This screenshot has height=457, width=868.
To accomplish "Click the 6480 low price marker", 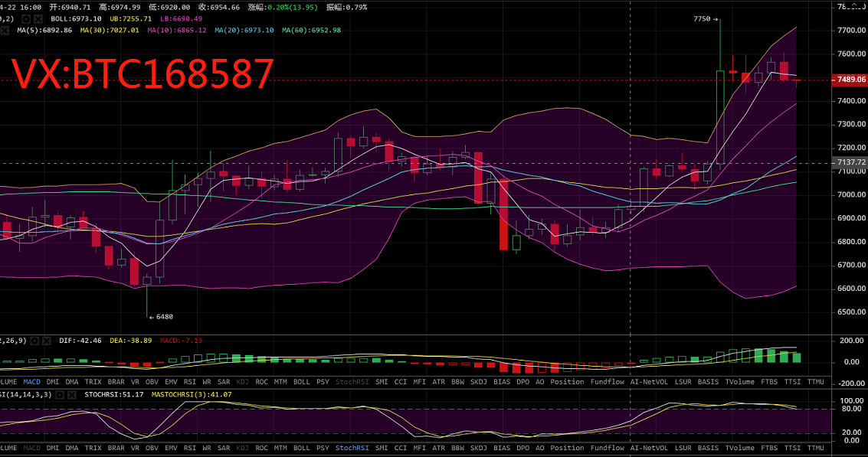I will pos(163,317).
